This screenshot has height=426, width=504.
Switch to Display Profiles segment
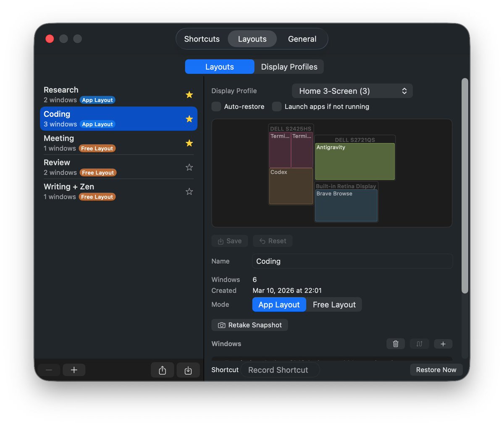click(289, 67)
